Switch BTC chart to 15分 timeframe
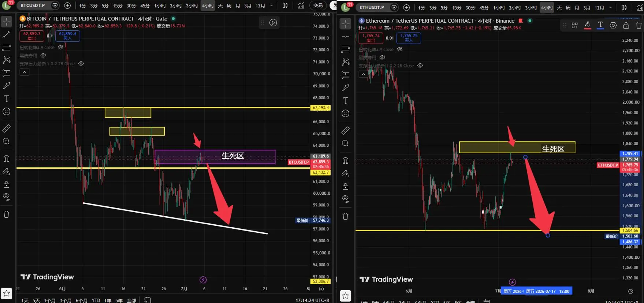The height and width of the screenshot is (303, 644). pos(118,6)
